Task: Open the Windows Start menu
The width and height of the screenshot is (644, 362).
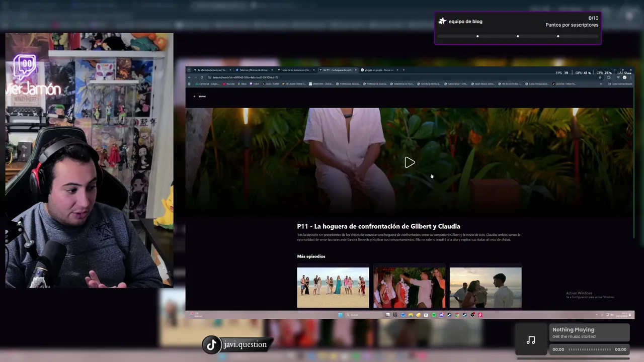Action: [x=341, y=315]
